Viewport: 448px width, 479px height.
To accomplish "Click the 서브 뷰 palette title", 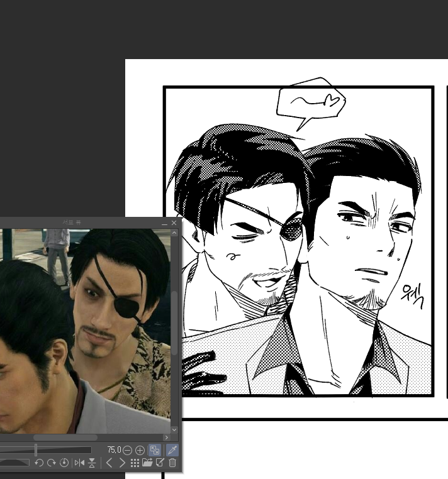I will point(72,223).
